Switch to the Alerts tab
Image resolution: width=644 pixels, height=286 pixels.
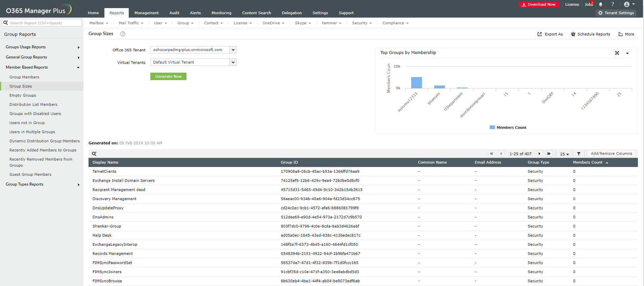[x=195, y=13]
